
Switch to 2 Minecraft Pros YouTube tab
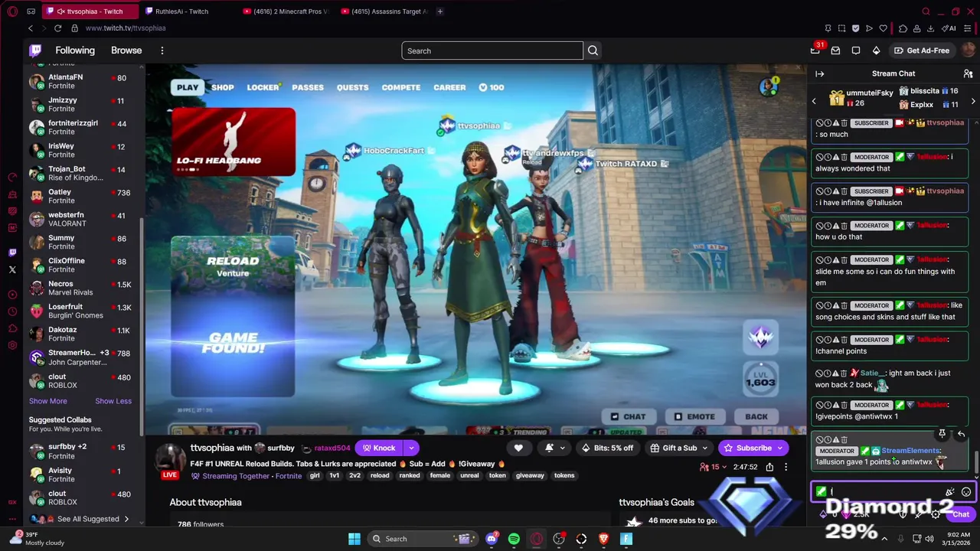(285, 11)
